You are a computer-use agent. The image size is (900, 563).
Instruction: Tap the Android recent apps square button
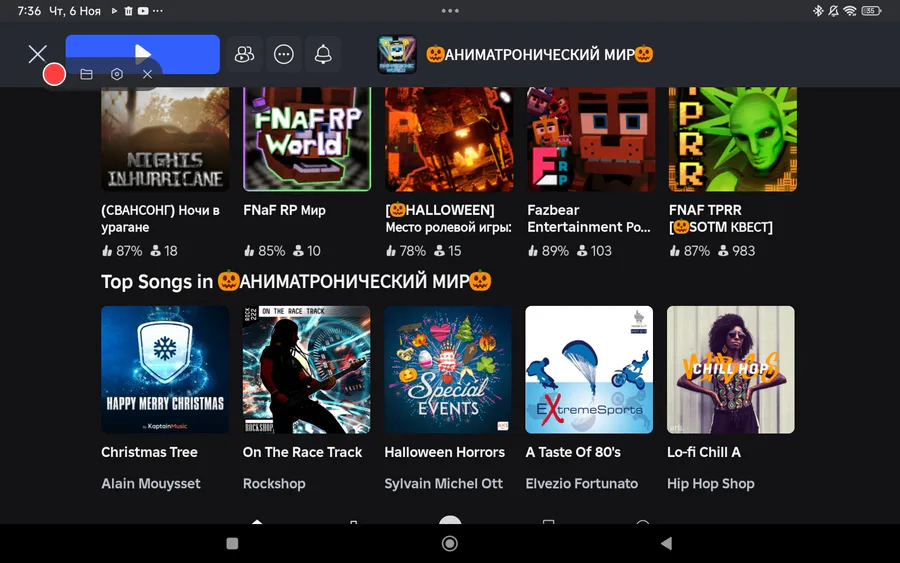coord(232,543)
